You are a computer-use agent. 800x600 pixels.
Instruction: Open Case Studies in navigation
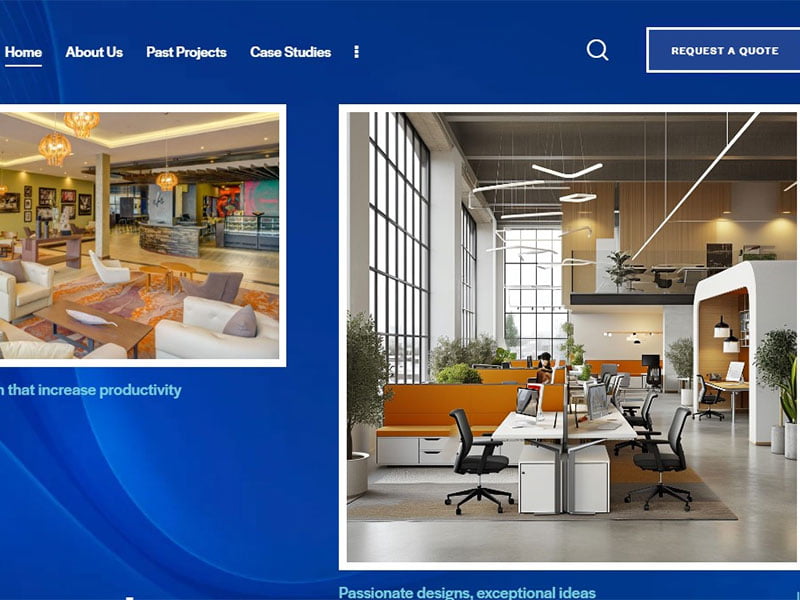coord(290,52)
